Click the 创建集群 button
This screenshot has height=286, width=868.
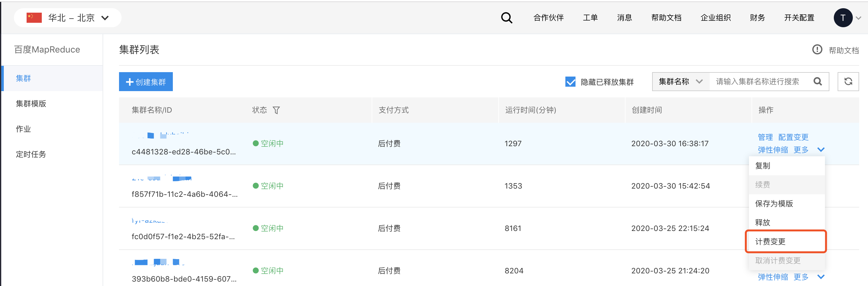click(146, 82)
